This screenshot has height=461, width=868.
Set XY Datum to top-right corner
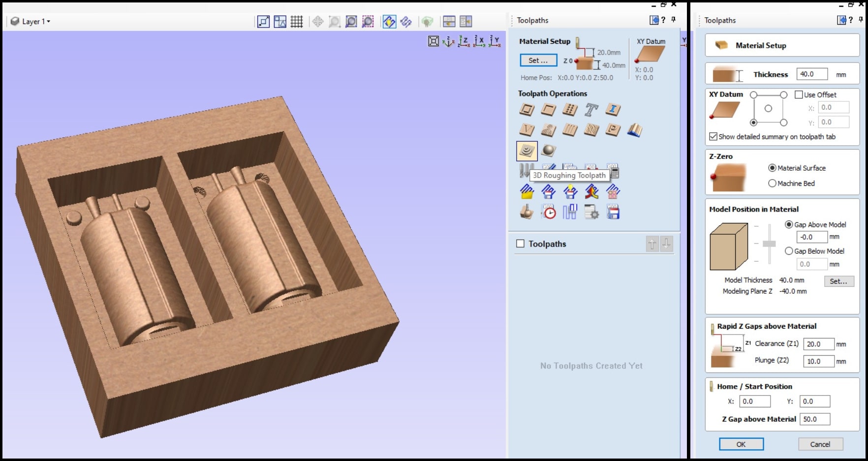pos(784,94)
